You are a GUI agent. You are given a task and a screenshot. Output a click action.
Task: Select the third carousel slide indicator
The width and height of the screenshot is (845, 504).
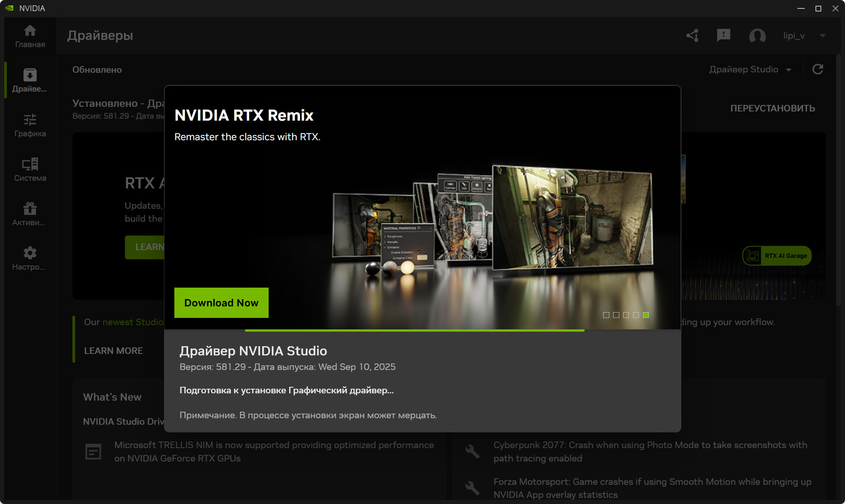click(x=626, y=315)
